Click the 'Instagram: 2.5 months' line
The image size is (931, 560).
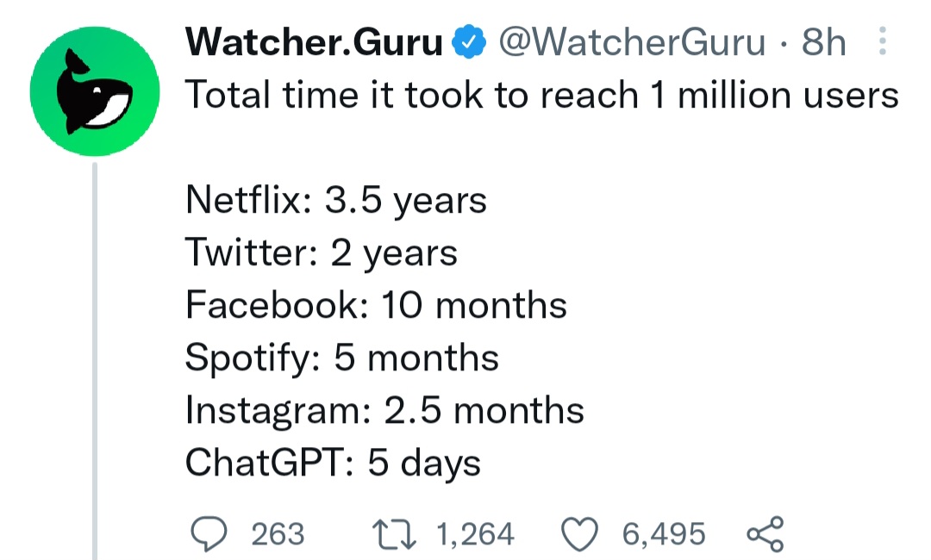tap(384, 411)
